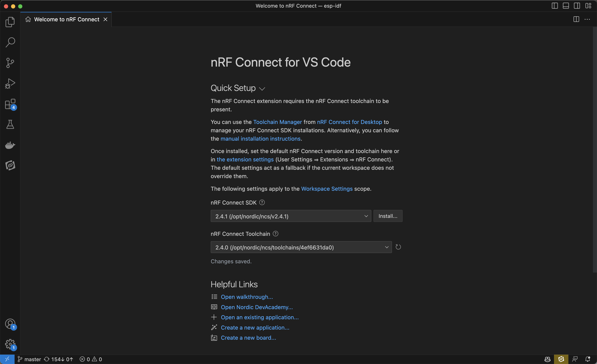Click the nRF Connect status bar icon
Viewport: 597px width, 364px height.
(x=561, y=359)
